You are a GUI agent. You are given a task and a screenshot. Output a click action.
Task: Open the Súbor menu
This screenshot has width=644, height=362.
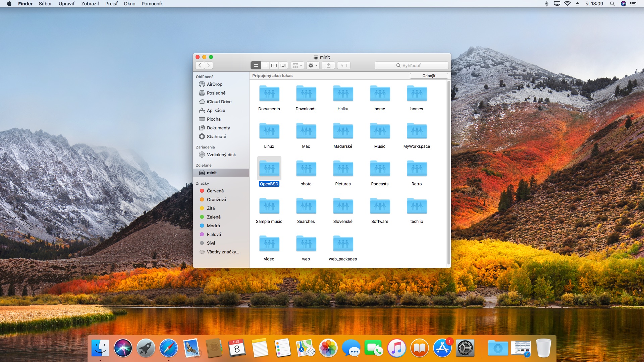[45, 4]
